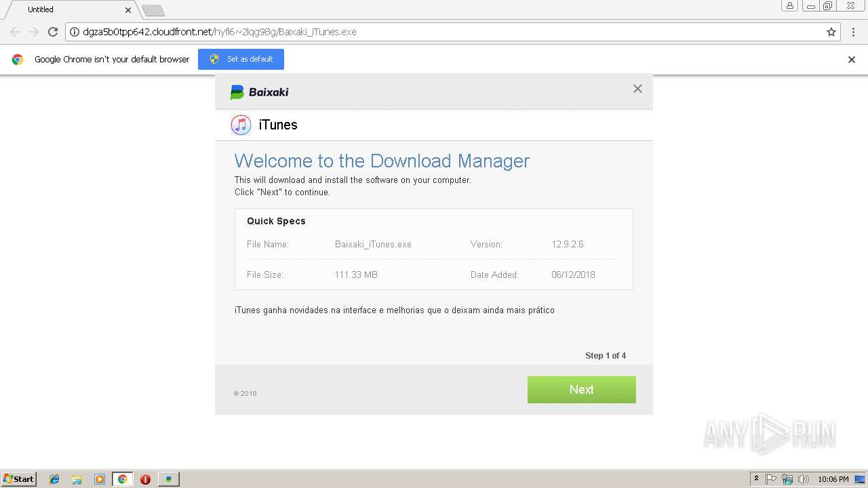Click the Google Chrome icon in notification bar
The image size is (868, 488).
tap(18, 60)
